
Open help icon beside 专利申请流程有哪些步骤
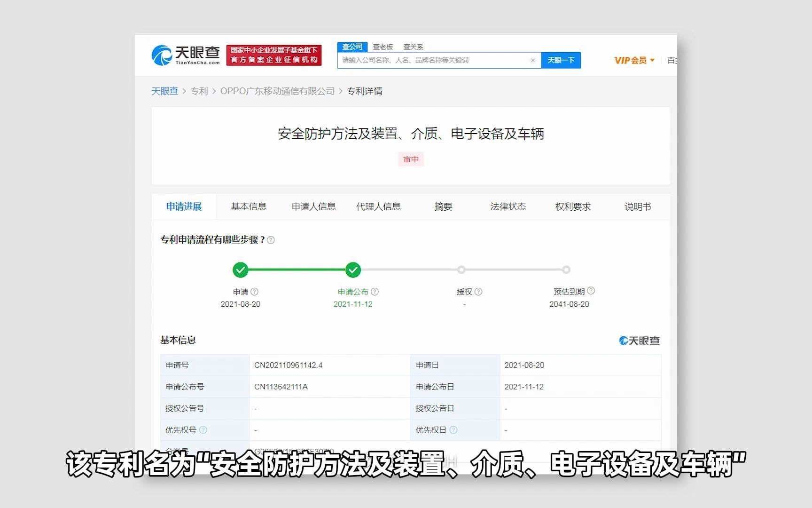coord(271,240)
